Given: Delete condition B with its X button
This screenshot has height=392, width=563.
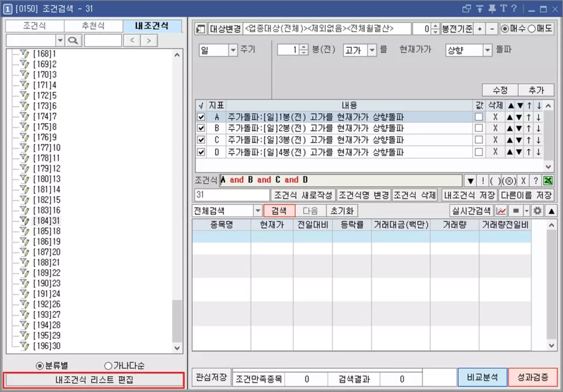Looking at the screenshot, I should click(495, 128).
